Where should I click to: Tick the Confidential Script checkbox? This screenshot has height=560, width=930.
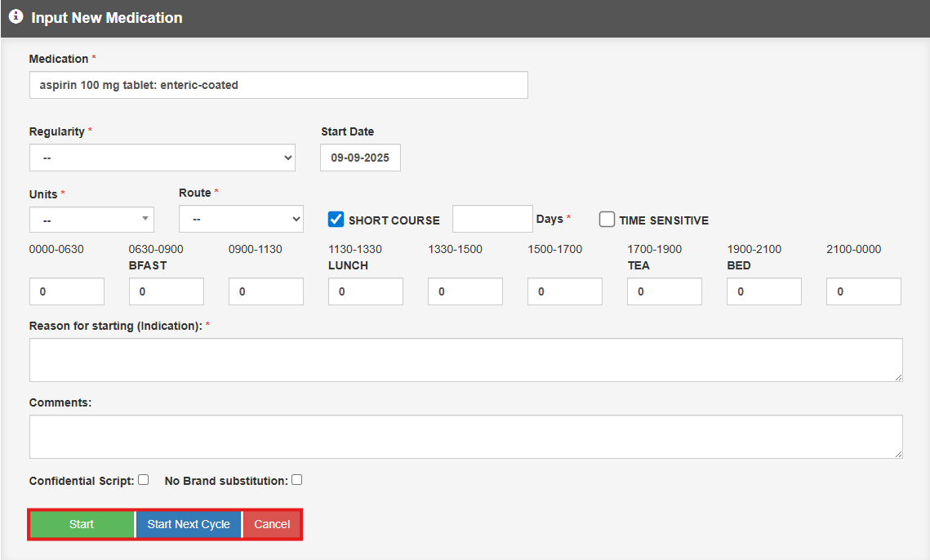[x=144, y=480]
